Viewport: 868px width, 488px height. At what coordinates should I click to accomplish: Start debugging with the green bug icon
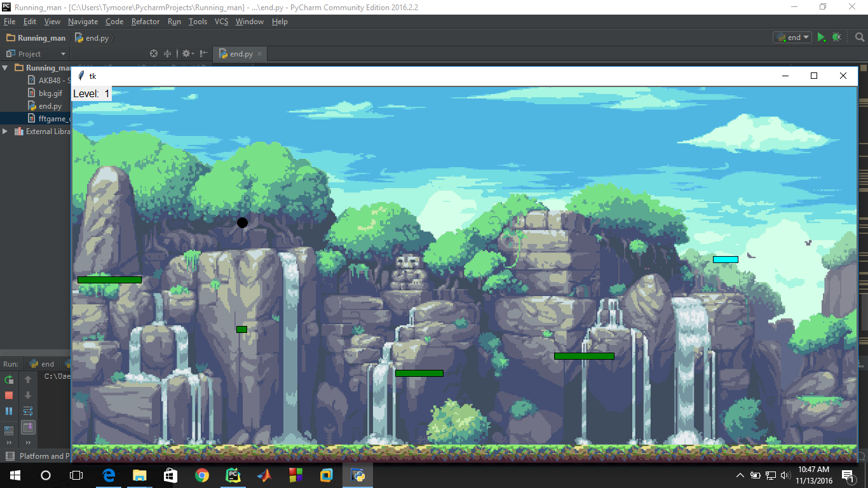(836, 37)
